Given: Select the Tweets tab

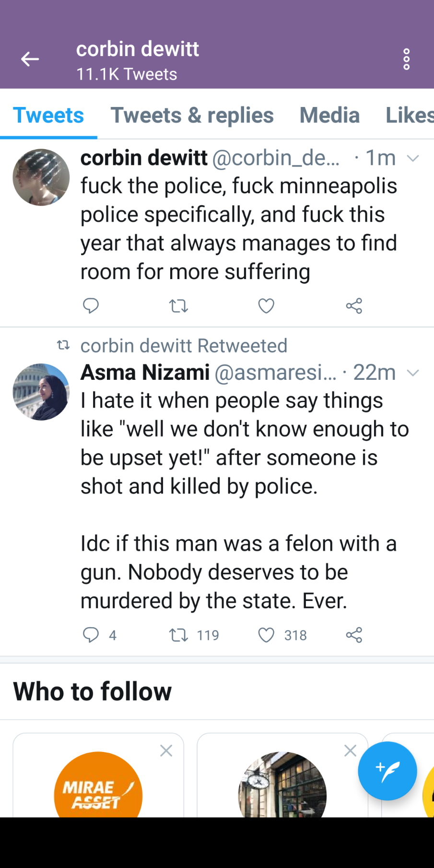Looking at the screenshot, I should (48, 115).
